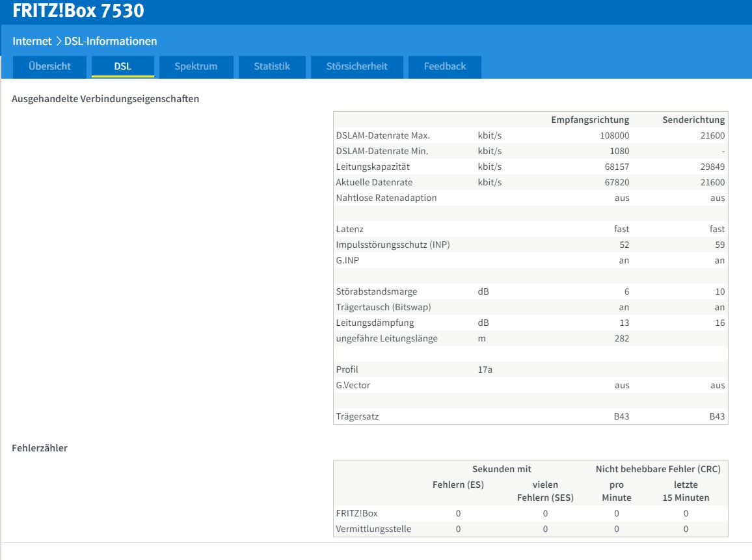Click the ungefähre Leitungslänge label
The image size is (752, 560).
[386, 338]
